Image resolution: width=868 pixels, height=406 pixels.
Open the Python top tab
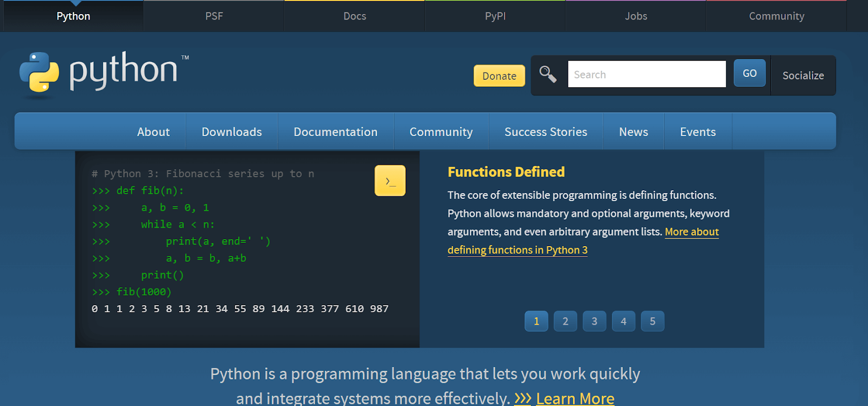[x=73, y=16]
